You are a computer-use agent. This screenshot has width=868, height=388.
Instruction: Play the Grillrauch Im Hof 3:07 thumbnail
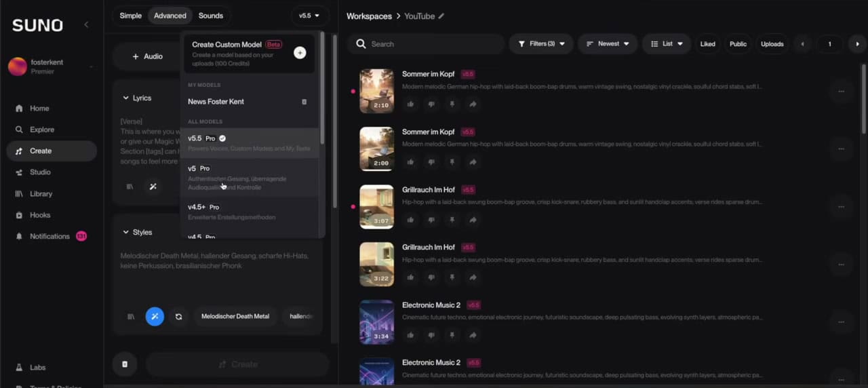tap(376, 207)
